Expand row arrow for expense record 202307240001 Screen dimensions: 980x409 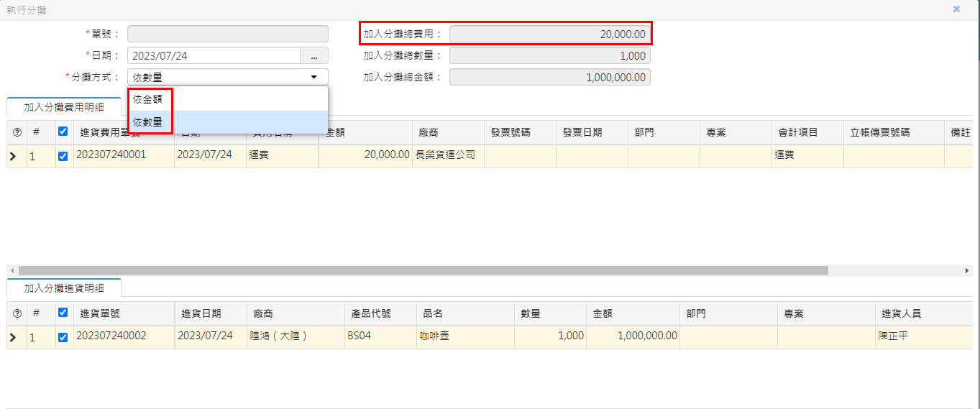13,156
